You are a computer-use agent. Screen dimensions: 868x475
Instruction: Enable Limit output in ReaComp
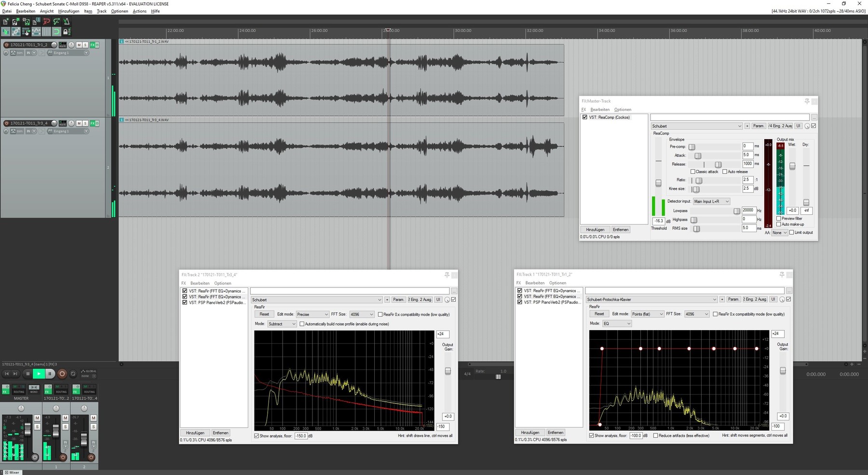pos(792,233)
